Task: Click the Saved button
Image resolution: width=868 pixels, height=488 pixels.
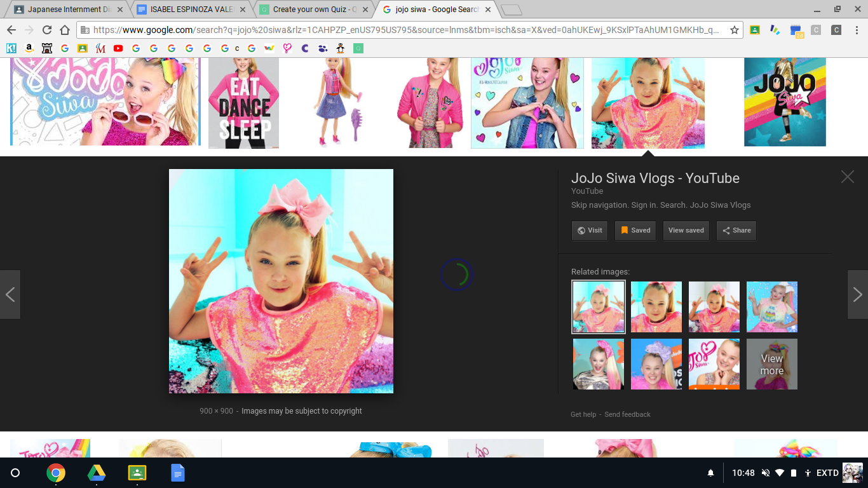Action: point(635,231)
